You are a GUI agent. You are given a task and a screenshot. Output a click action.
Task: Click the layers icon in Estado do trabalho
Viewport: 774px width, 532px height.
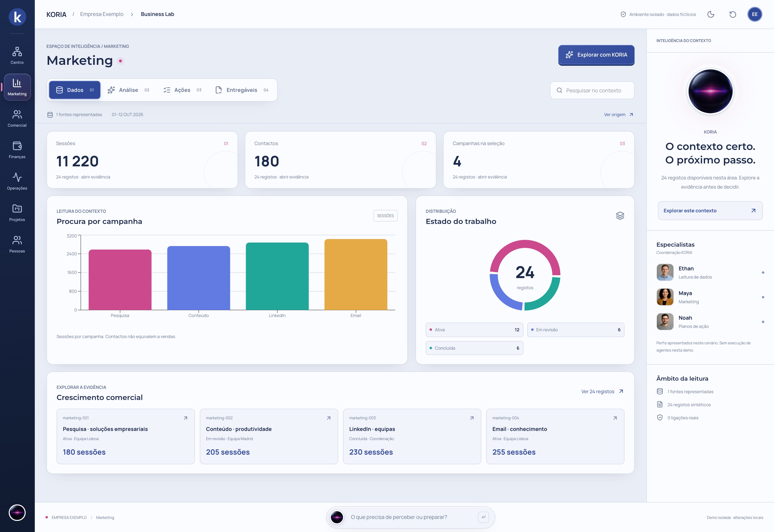620,216
